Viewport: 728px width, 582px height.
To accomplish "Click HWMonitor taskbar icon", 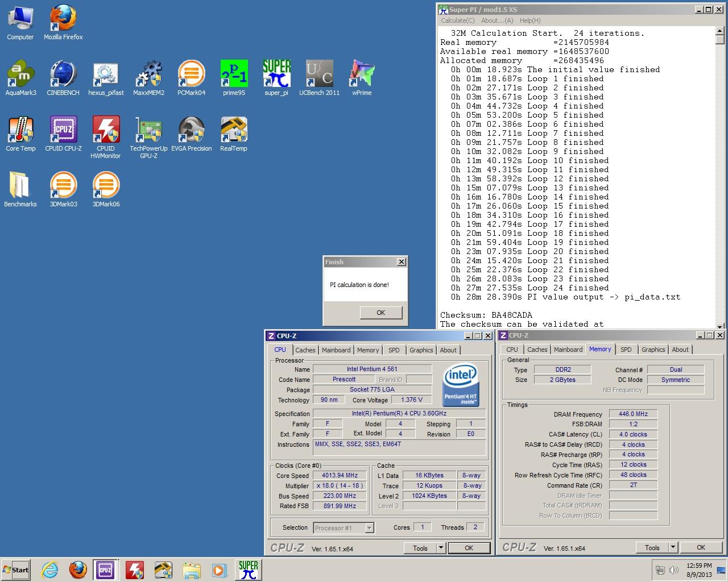I will tap(135, 570).
